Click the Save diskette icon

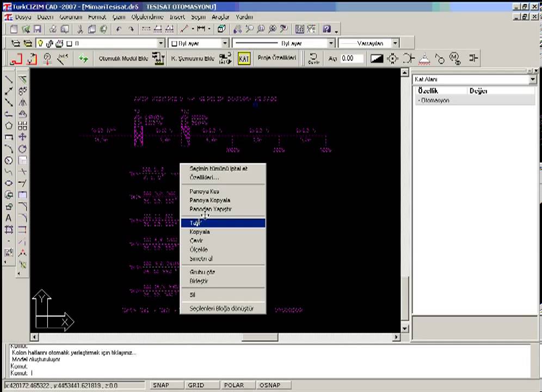point(37,29)
